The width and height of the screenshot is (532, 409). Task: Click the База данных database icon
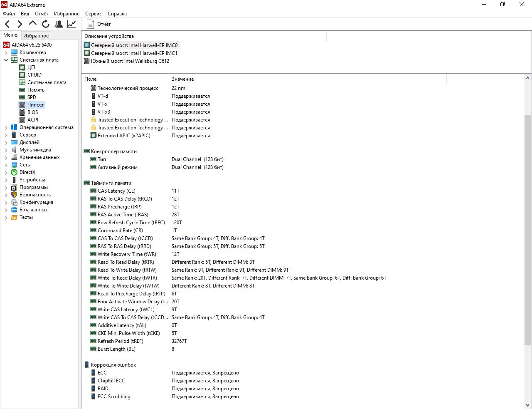pos(14,210)
